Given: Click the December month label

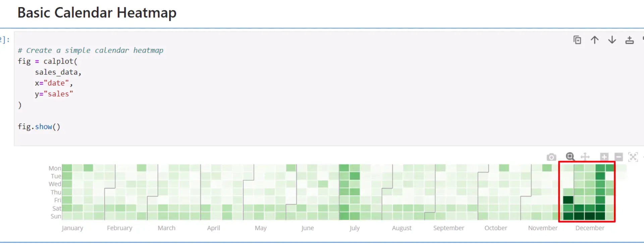Looking at the screenshot, I should click(590, 228).
